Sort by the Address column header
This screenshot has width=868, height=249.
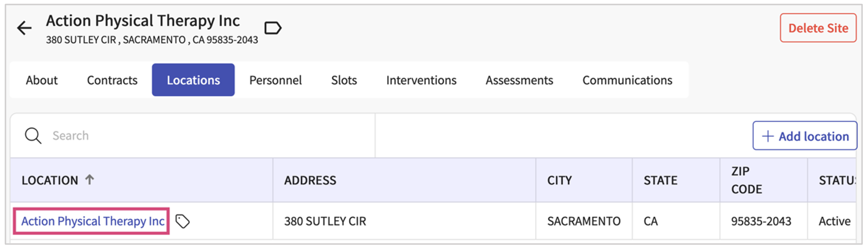coord(310,180)
